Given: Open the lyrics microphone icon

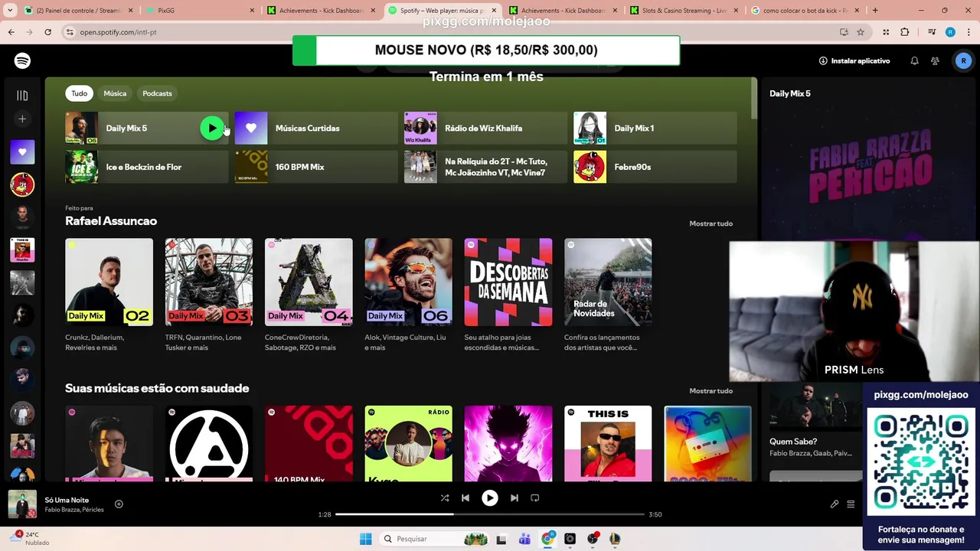Looking at the screenshot, I should pyautogui.click(x=835, y=504).
